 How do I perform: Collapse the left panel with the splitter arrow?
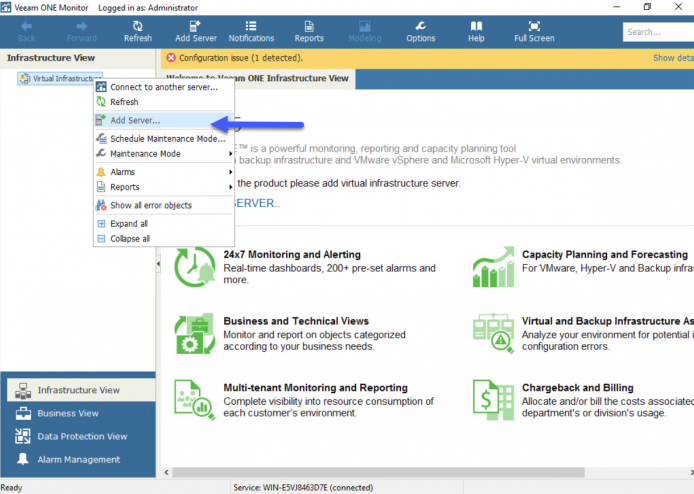158,264
